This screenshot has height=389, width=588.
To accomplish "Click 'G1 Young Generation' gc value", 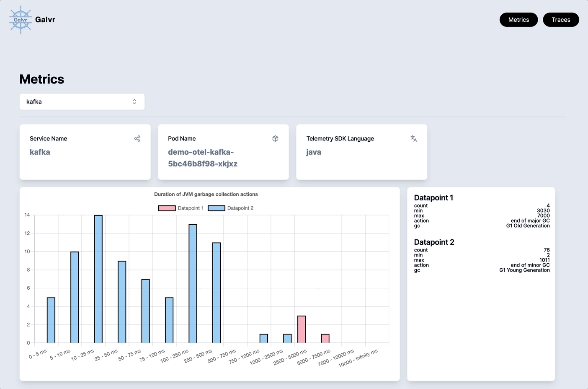I will pos(524,270).
